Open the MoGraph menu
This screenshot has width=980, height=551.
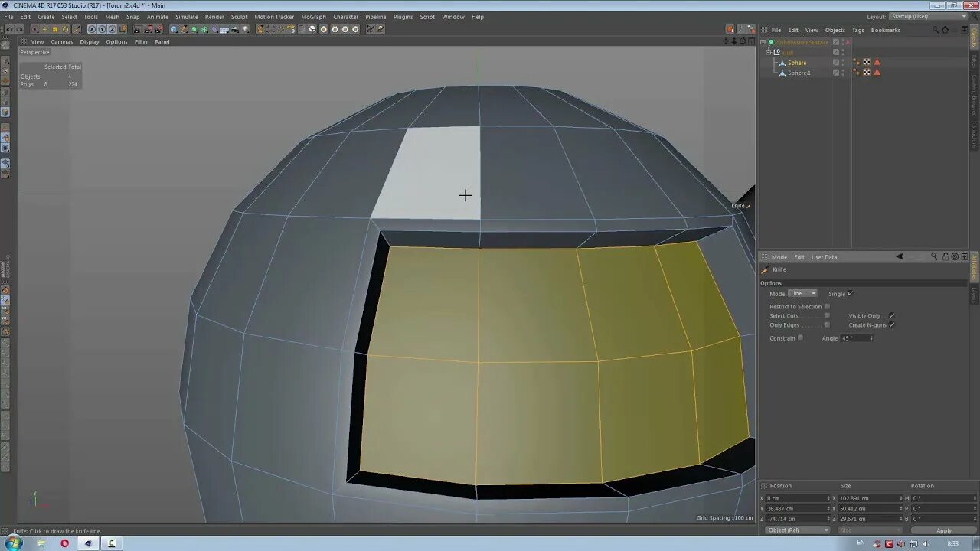pyautogui.click(x=313, y=17)
